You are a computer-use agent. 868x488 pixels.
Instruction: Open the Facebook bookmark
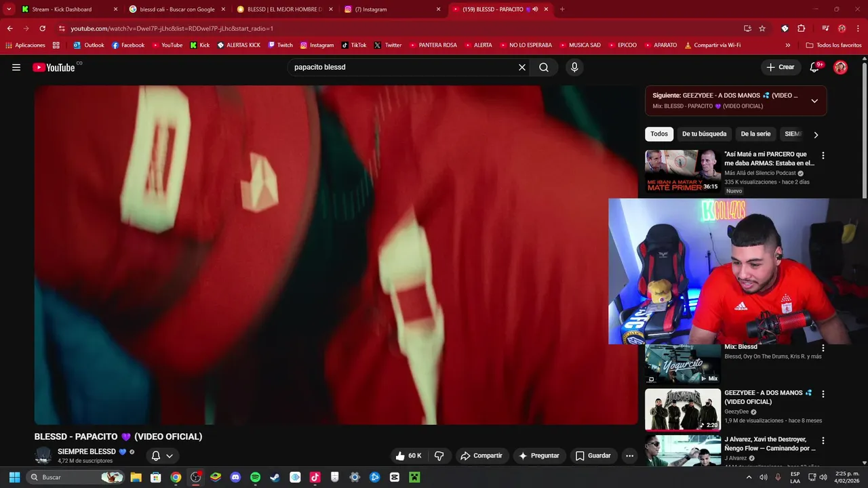tap(127, 45)
